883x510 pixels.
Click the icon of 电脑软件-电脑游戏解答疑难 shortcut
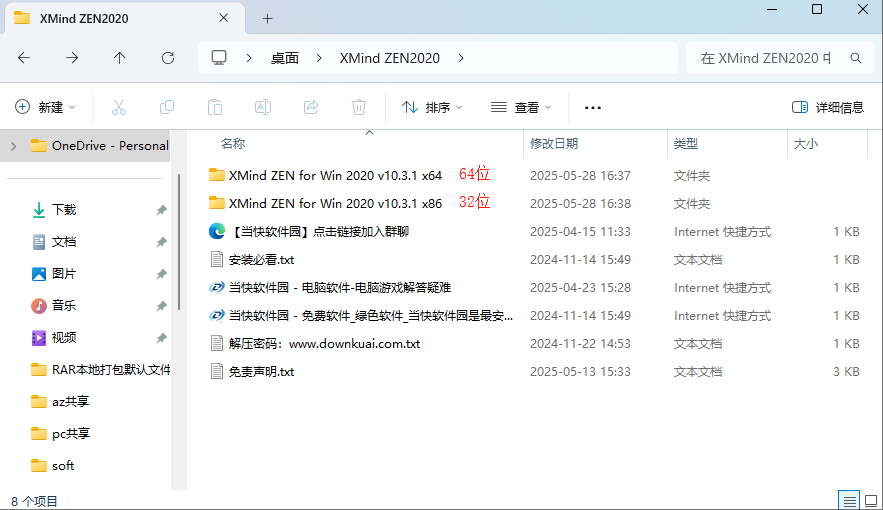[x=217, y=288]
